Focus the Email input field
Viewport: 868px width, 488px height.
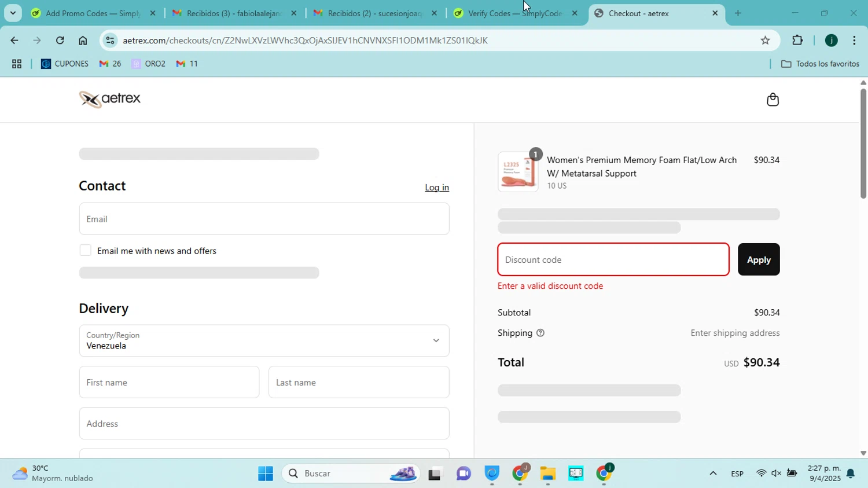(264, 219)
